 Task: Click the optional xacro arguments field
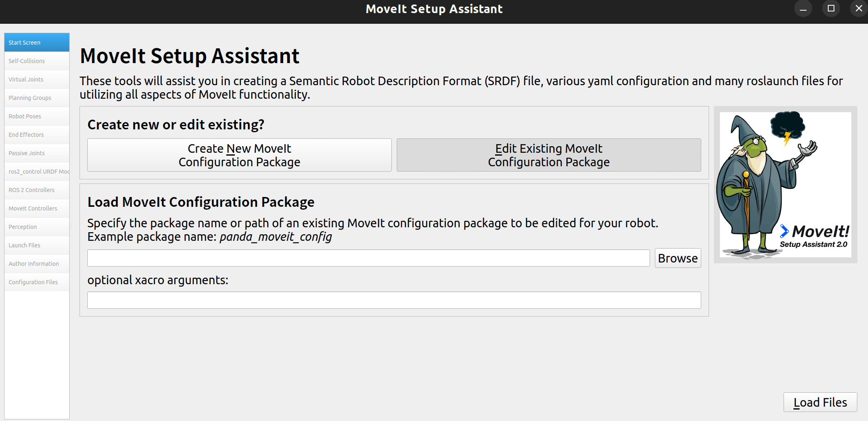[x=394, y=300]
